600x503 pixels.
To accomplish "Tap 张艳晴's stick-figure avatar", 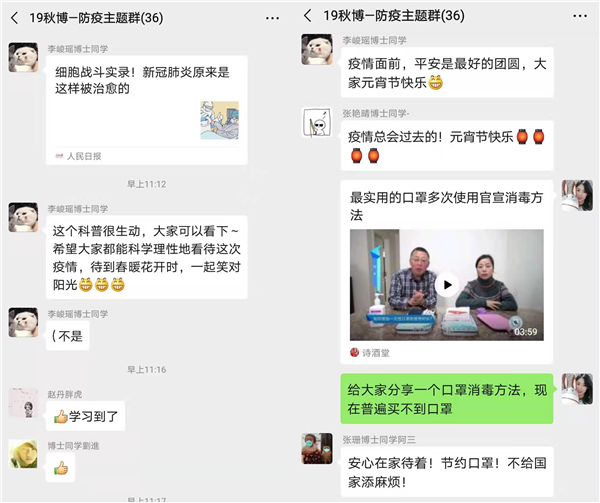I will [x=317, y=122].
